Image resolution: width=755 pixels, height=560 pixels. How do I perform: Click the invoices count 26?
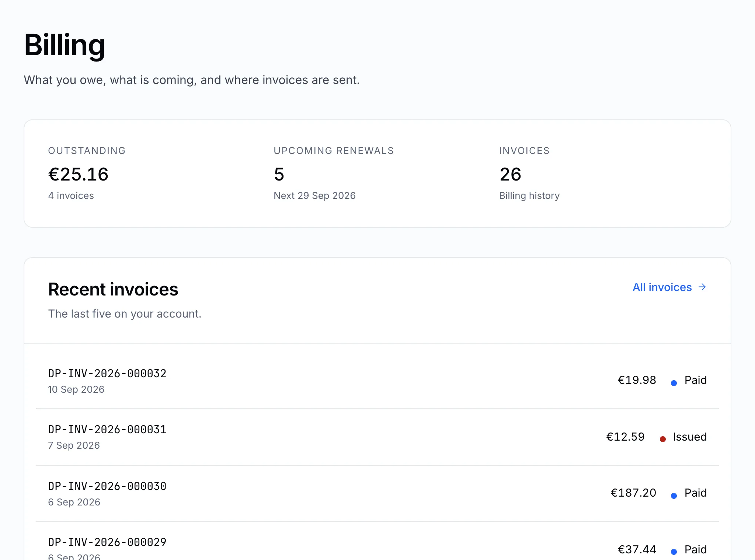point(510,174)
